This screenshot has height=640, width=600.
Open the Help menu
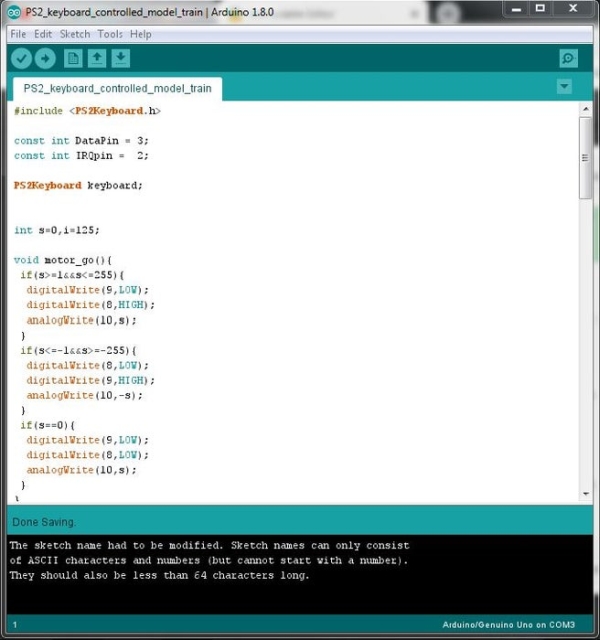pos(140,34)
